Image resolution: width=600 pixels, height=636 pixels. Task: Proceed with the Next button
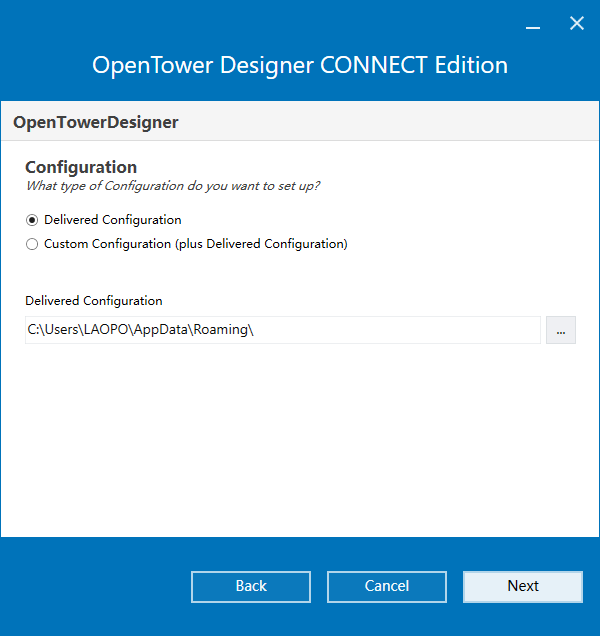[x=523, y=587]
